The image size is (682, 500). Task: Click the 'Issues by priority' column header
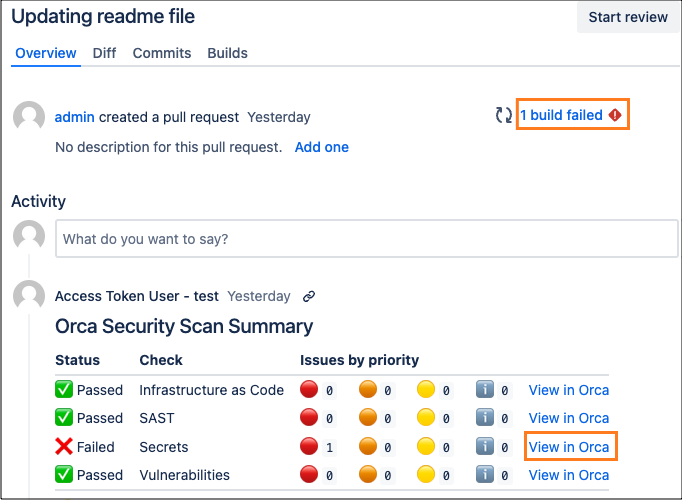pyautogui.click(x=359, y=360)
